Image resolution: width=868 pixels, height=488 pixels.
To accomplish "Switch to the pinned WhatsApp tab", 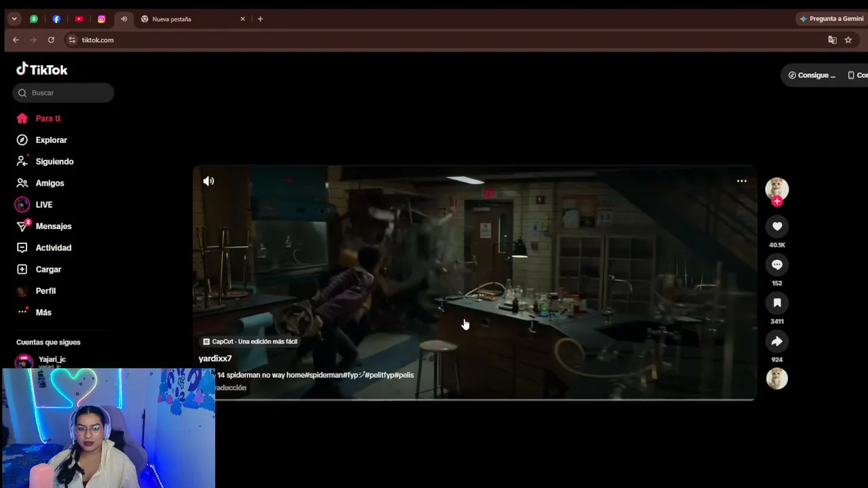I will pyautogui.click(x=34, y=19).
